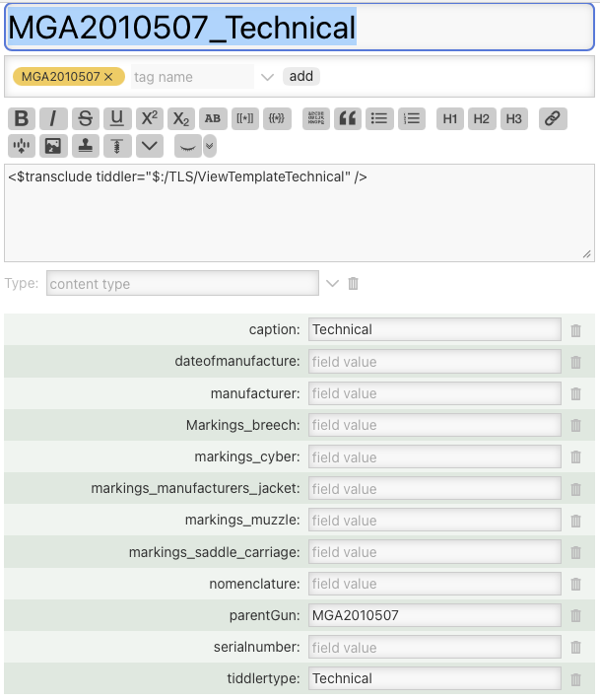This screenshot has height=700, width=600.
Task: Apply Heading 2 formatting
Action: pyautogui.click(x=482, y=118)
